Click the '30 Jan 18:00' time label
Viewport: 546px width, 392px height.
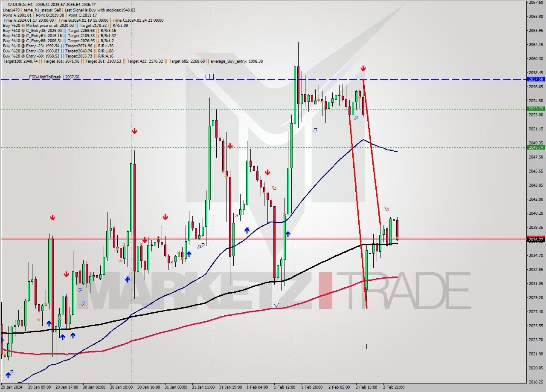[x=148, y=387]
